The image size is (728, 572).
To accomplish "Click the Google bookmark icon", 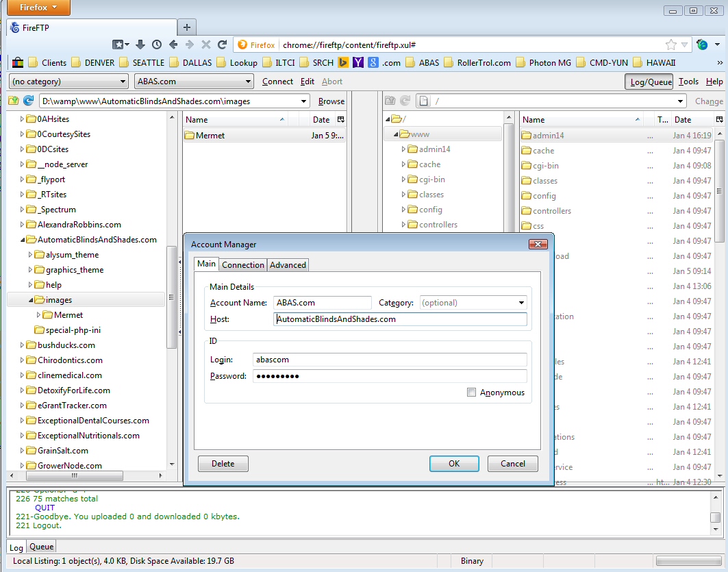I will (x=373, y=62).
